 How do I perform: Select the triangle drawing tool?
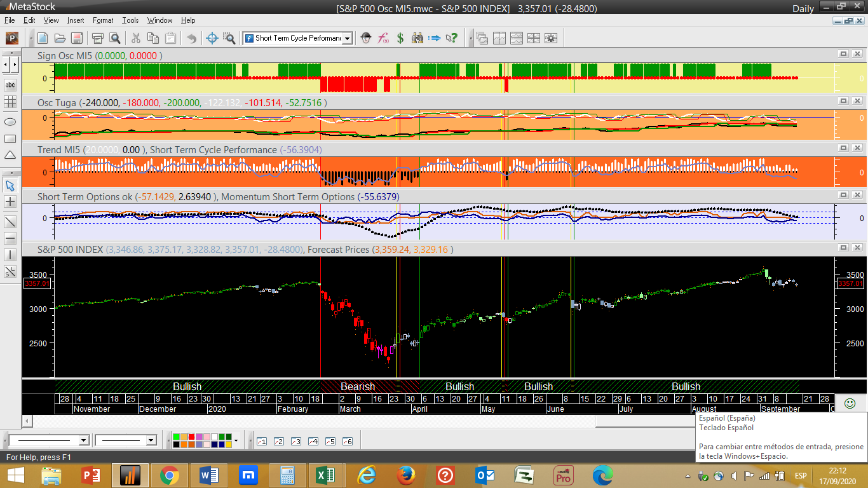pos(10,155)
